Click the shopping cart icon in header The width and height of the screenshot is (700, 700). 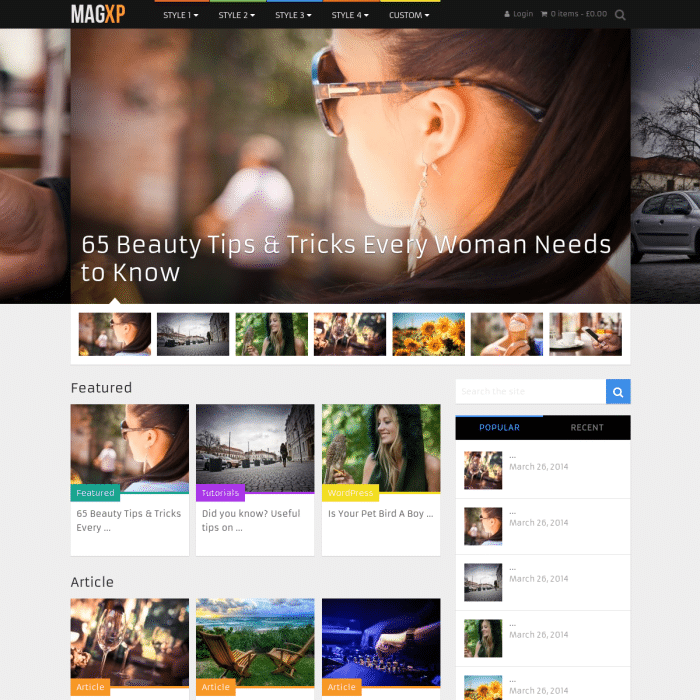pos(544,15)
